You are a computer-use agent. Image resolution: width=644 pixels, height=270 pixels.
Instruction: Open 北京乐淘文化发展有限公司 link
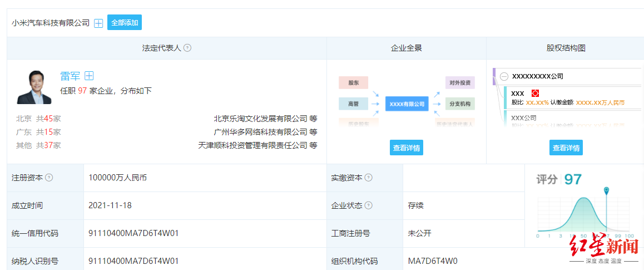[x=260, y=119]
